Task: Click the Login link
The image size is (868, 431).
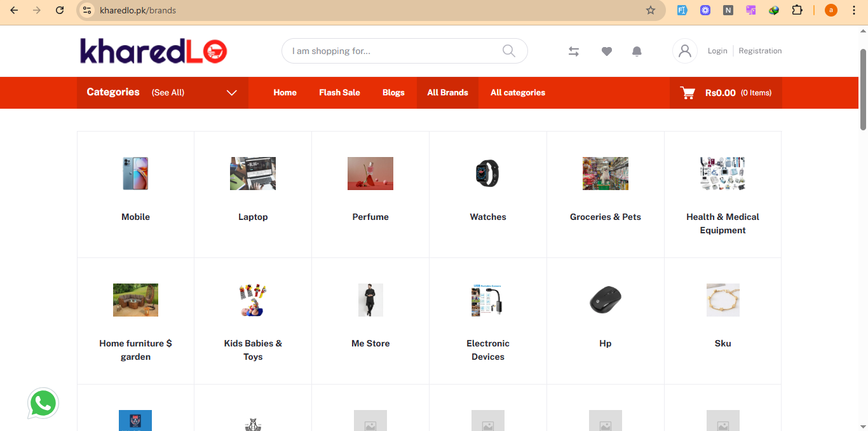Action: point(717,51)
